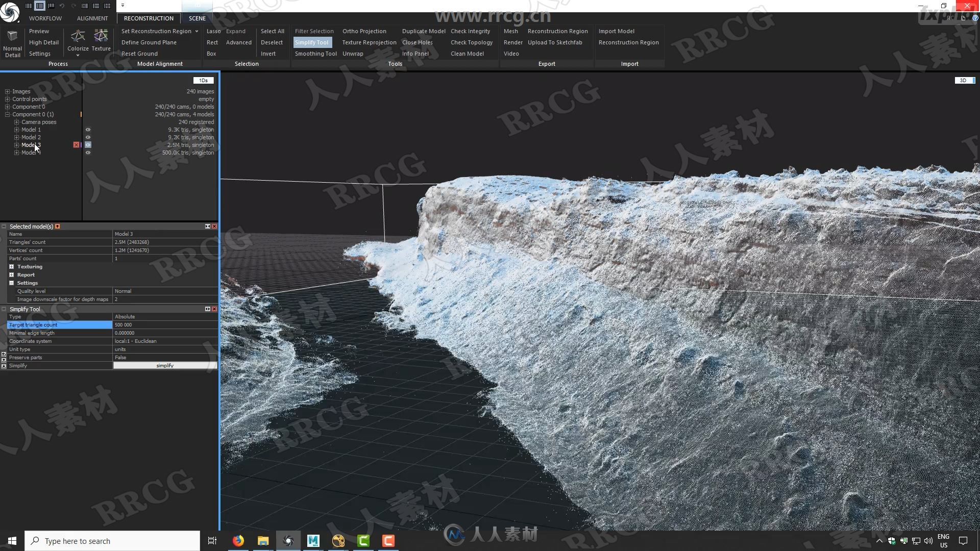Select the RECONSTRUCTION ribbon tab
The width and height of the screenshot is (980, 551).
pos(149,18)
